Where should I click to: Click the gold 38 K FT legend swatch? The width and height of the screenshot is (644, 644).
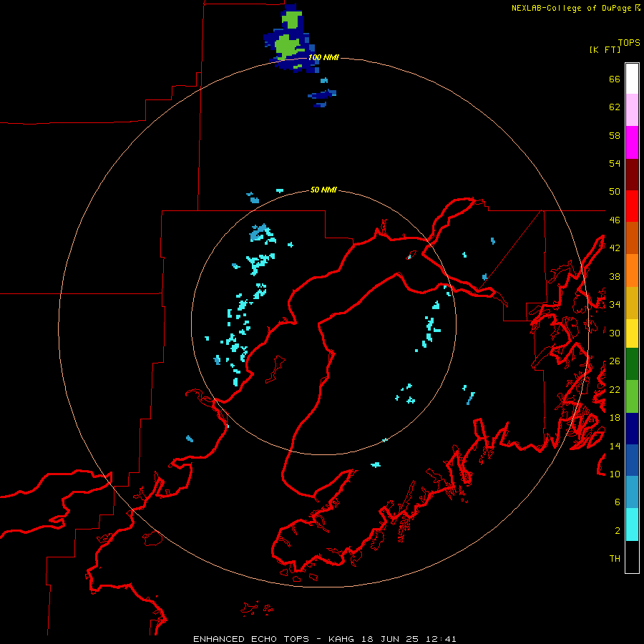(x=632, y=303)
